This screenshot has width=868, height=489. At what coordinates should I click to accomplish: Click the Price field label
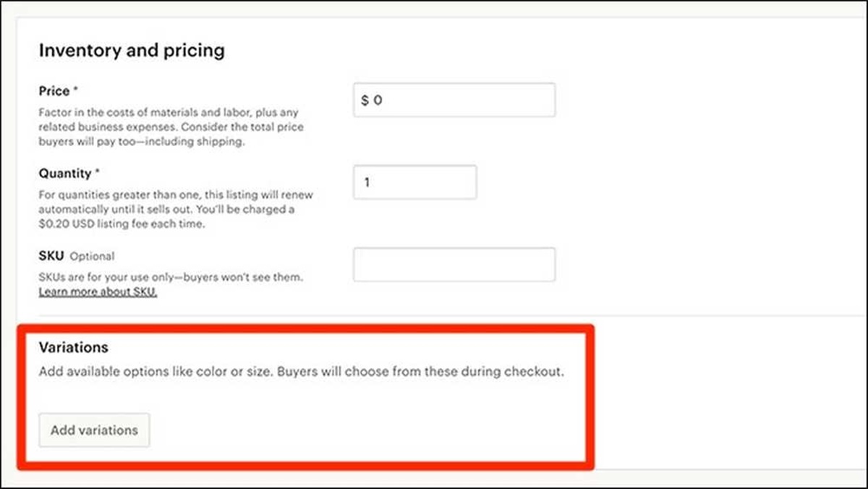click(54, 91)
